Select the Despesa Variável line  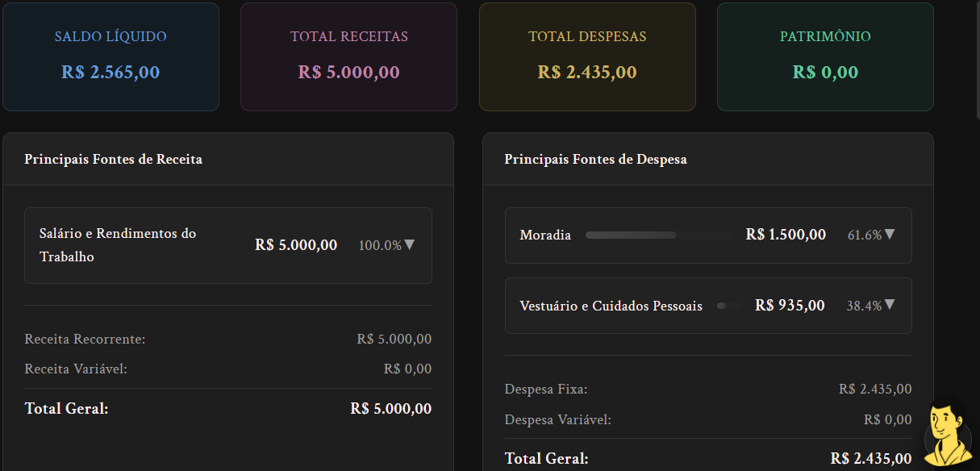tap(557, 419)
